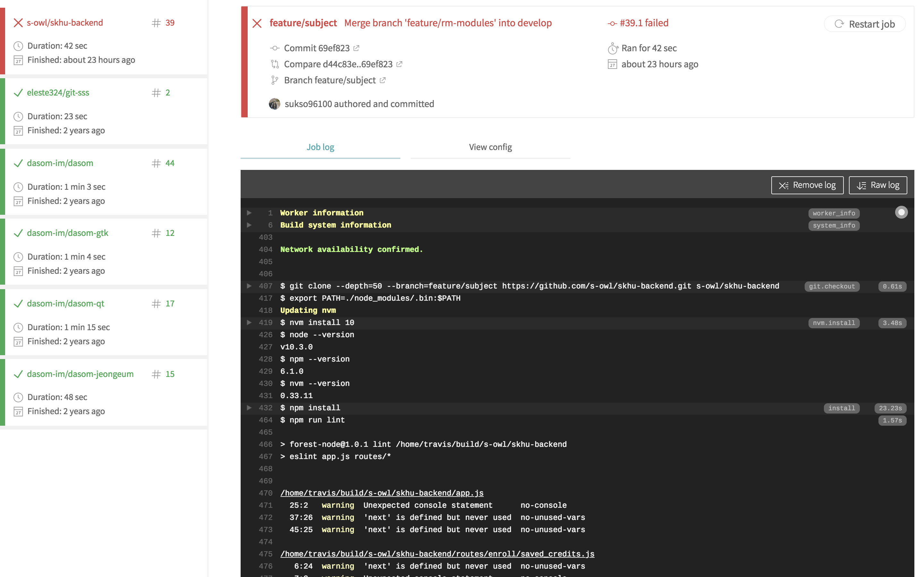This screenshot has width=924, height=577.
Task: Expand the Build system information fold
Action: tap(249, 225)
